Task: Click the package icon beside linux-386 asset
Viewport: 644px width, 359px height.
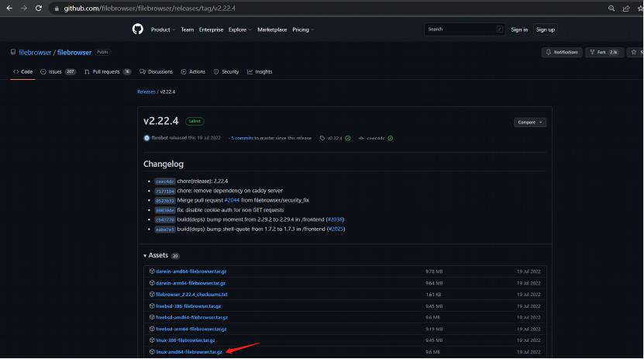Action: [152, 340]
